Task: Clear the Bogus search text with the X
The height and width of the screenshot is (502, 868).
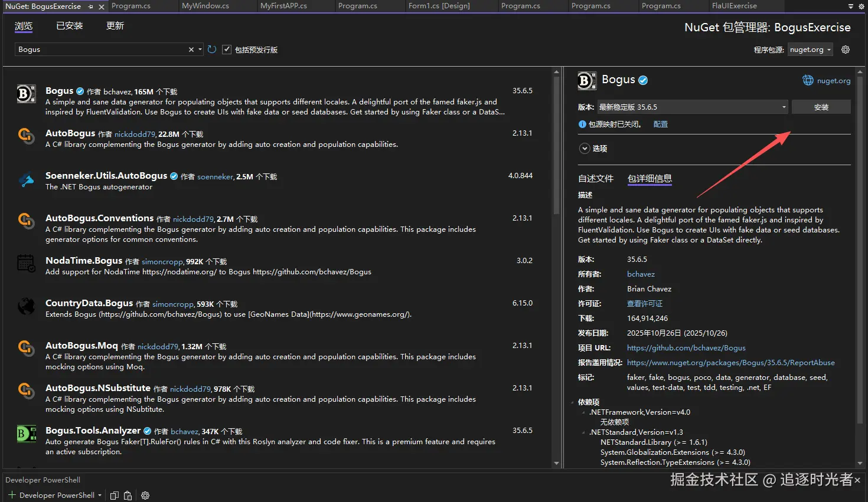Action: pyautogui.click(x=191, y=50)
